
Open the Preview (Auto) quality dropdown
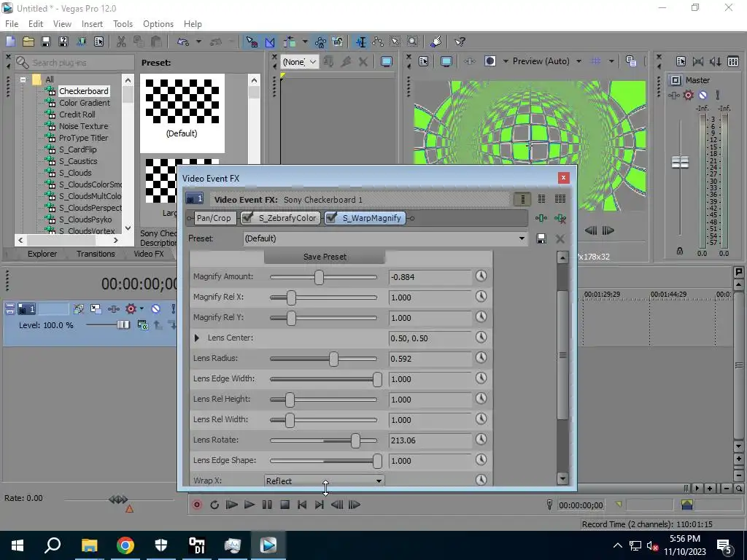pos(578,61)
